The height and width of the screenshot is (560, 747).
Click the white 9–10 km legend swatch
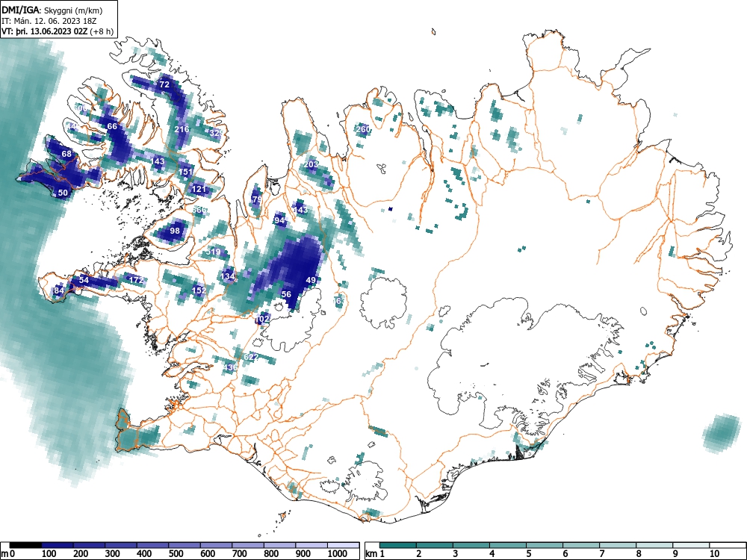(691, 545)
